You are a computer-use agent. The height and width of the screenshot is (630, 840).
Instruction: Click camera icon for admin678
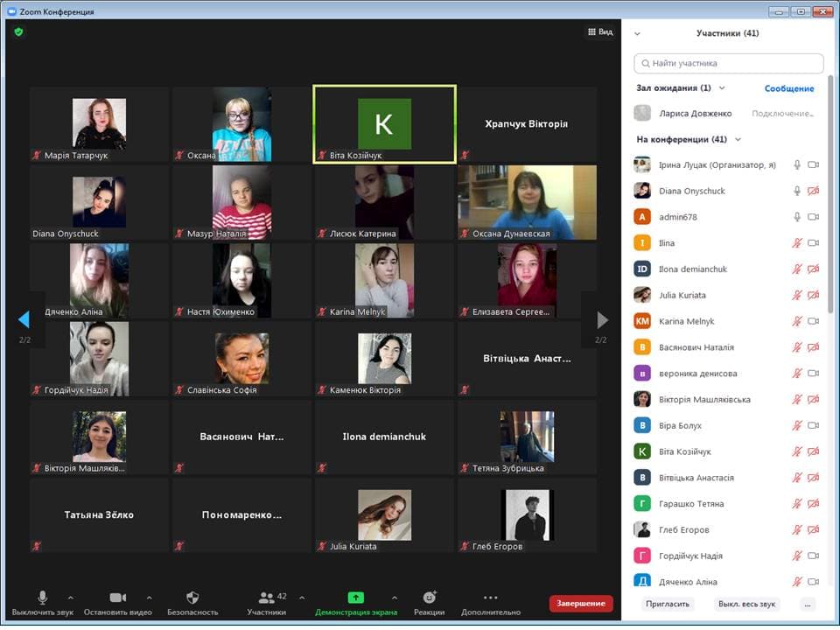[x=813, y=217]
